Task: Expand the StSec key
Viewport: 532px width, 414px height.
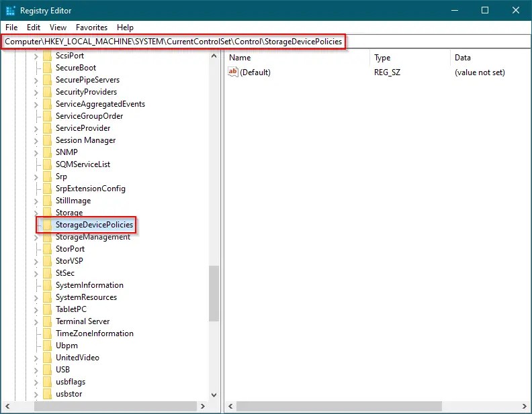Action: click(36, 273)
